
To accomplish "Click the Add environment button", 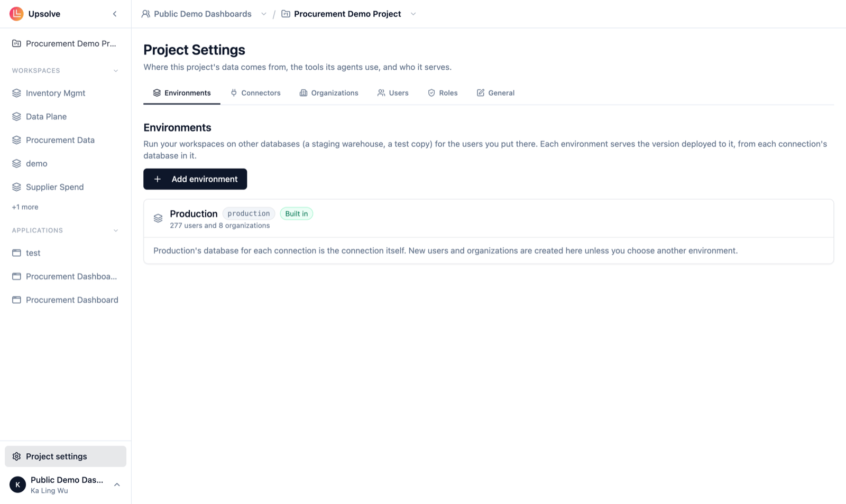I will (x=195, y=179).
